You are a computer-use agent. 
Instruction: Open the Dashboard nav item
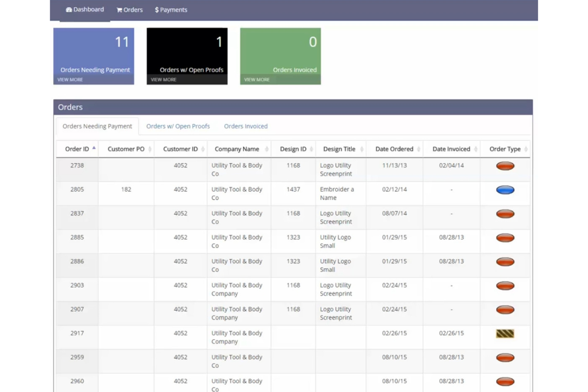[85, 10]
